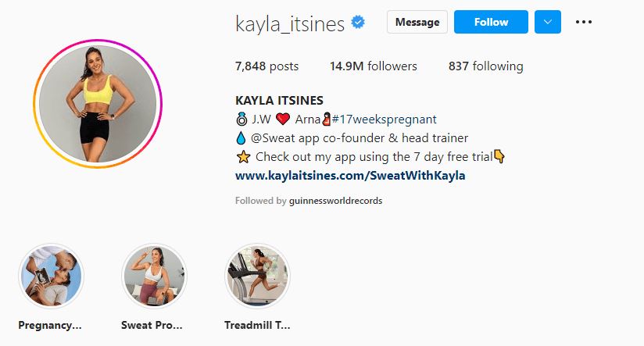Visit the www.kaylaitsines.com/SweatWithKayla link
This screenshot has width=644, height=346.
coord(350,176)
